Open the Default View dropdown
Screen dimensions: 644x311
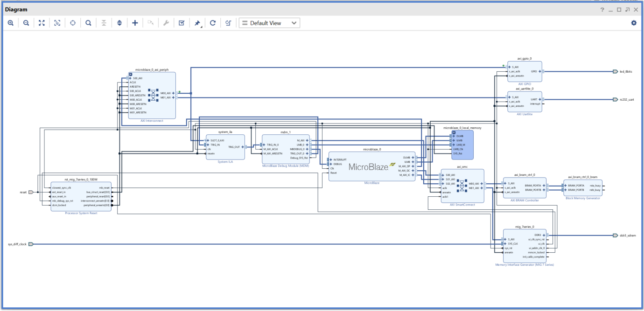click(x=269, y=23)
